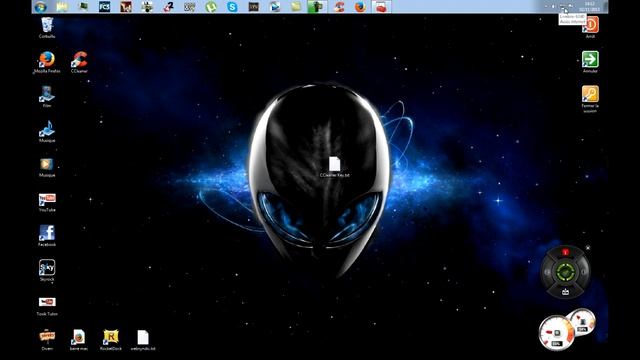Select the Skyrock desktop shortcut

[x=47, y=270]
